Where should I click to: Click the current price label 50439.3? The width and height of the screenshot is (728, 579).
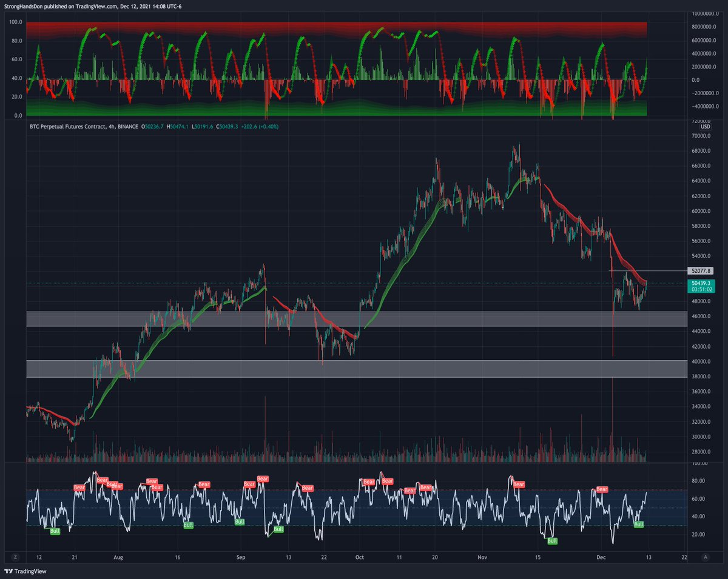tap(701, 283)
